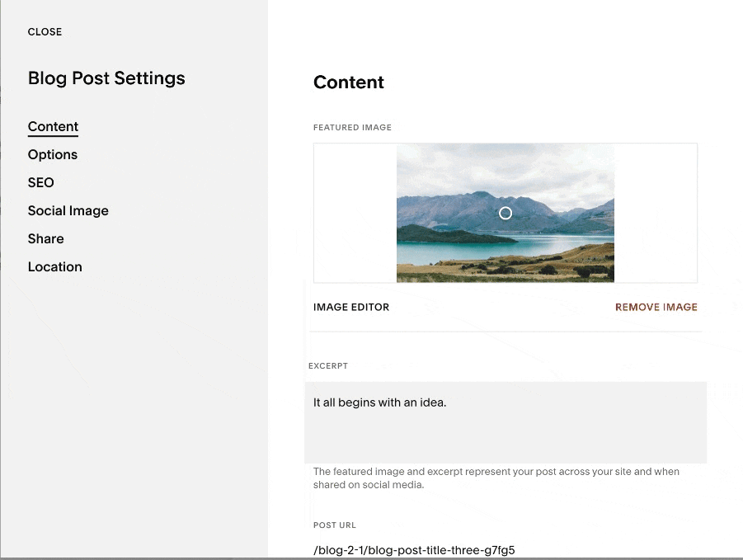
Task: Go to the Location section
Action: coord(54,266)
